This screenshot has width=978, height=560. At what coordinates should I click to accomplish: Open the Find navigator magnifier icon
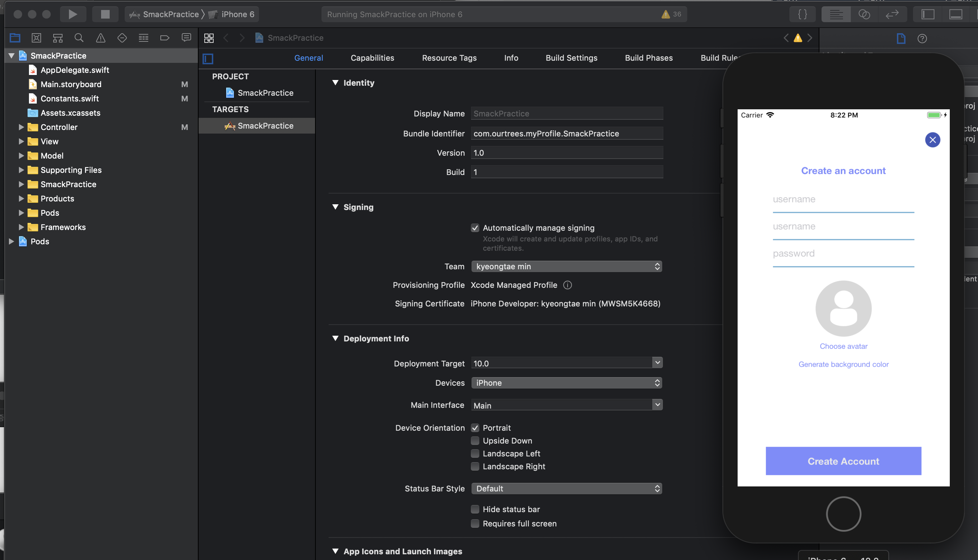click(x=79, y=38)
